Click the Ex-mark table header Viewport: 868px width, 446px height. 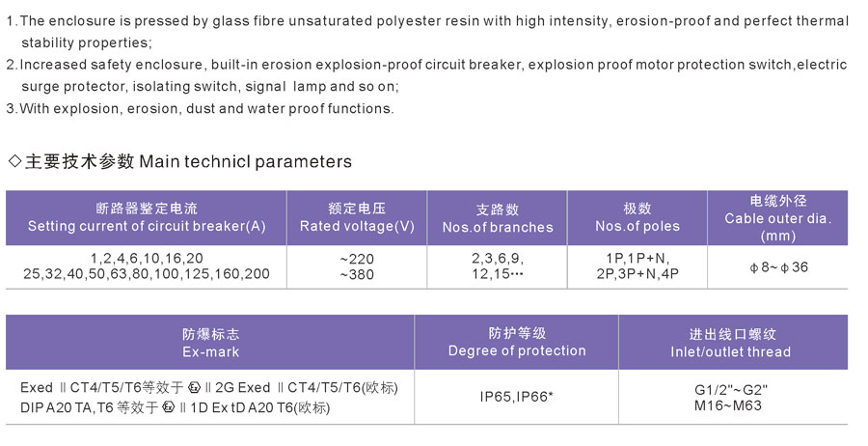pos(210,343)
